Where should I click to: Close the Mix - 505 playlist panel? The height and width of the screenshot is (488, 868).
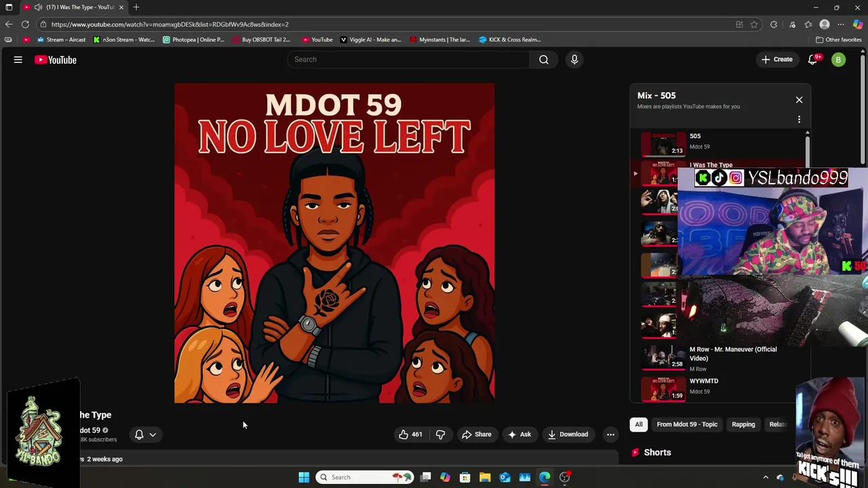click(799, 100)
